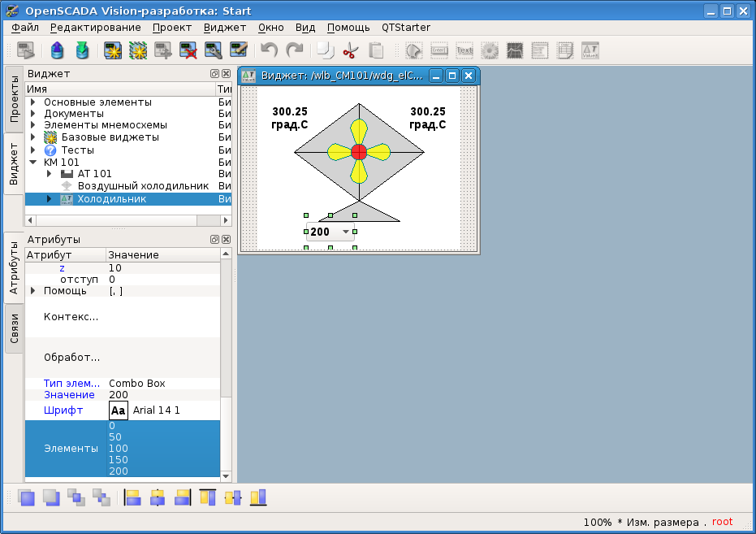Viewport: 756px width, 534px height.
Task: Click the undo arrow icon
Action: 270,51
